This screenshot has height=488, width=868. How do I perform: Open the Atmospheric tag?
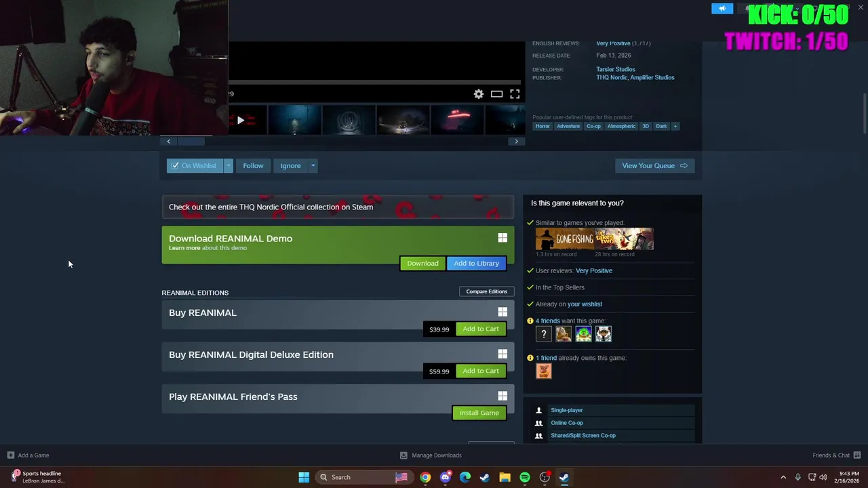[x=621, y=126]
